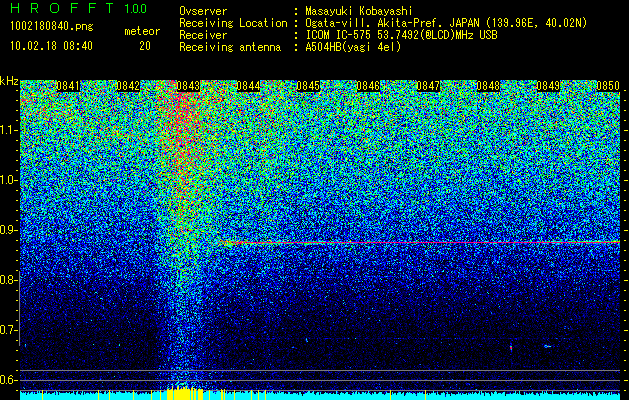Viewport: 629px width, 400px height.
Task: Click the Ovserver label
Action: 203,11
